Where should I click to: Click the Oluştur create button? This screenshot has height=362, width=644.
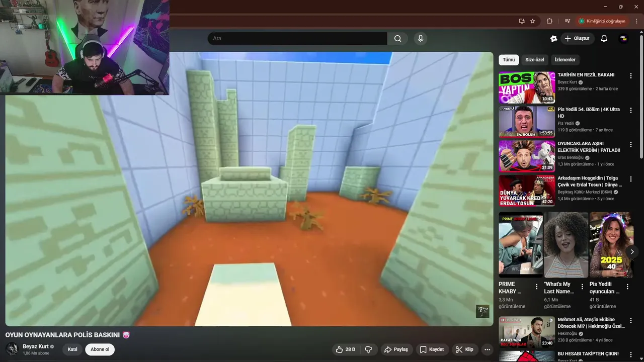(x=577, y=39)
